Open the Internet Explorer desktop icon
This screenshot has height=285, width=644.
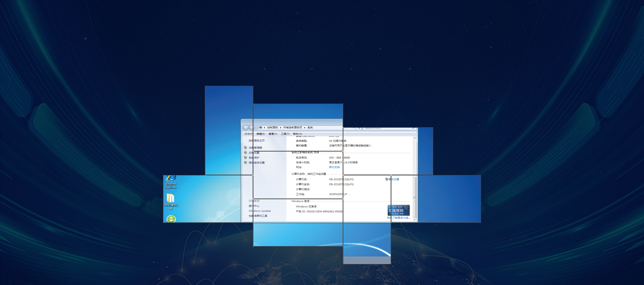(171, 182)
